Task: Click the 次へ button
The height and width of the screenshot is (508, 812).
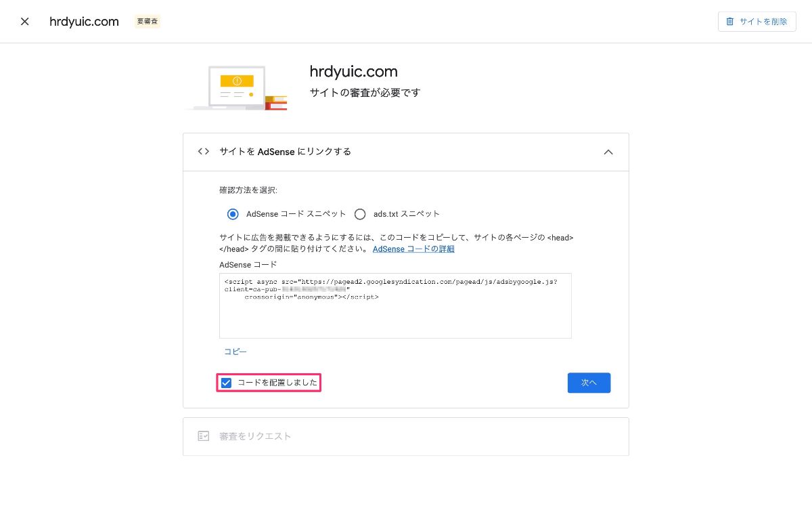Action: pyautogui.click(x=589, y=383)
